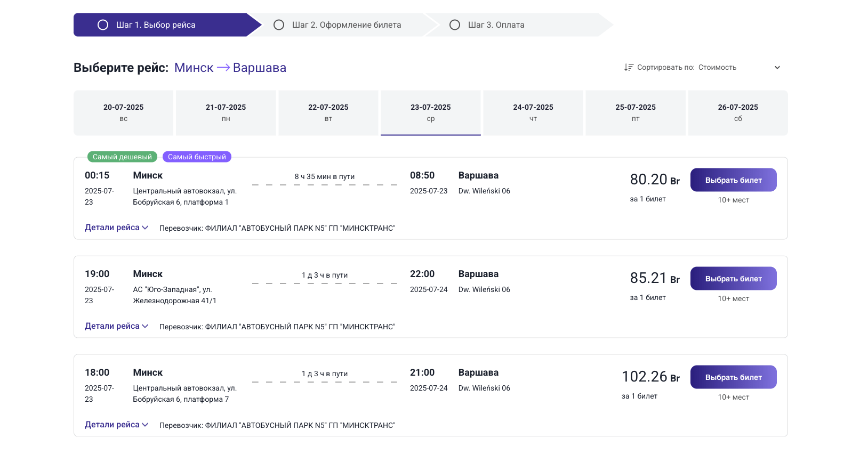The image size is (868, 454).
Task: Open the 26-07-2025 Saturday tab
Action: pyautogui.click(x=737, y=112)
